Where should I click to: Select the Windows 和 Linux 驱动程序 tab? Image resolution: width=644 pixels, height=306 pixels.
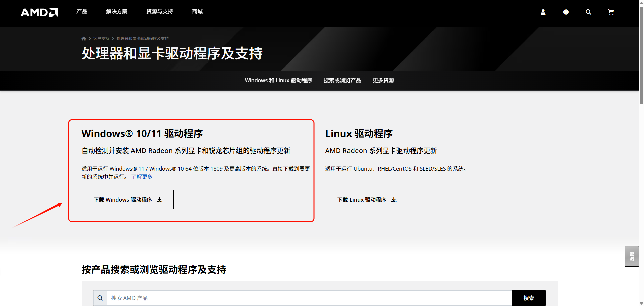coord(278,81)
